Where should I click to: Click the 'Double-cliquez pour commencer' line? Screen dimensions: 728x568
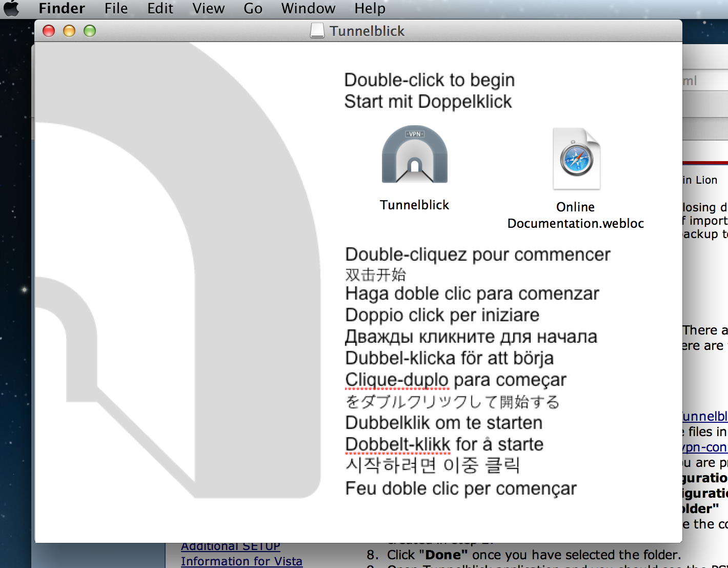click(478, 254)
